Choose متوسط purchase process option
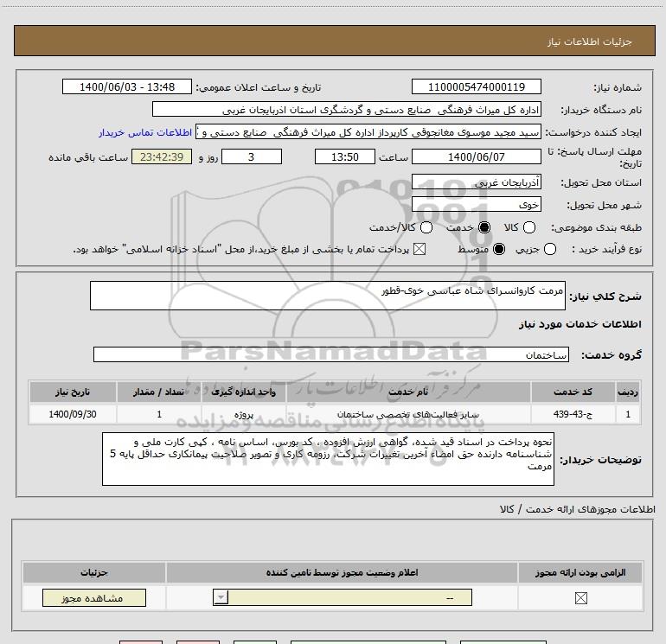The width and height of the screenshot is (666, 644). coord(499,249)
